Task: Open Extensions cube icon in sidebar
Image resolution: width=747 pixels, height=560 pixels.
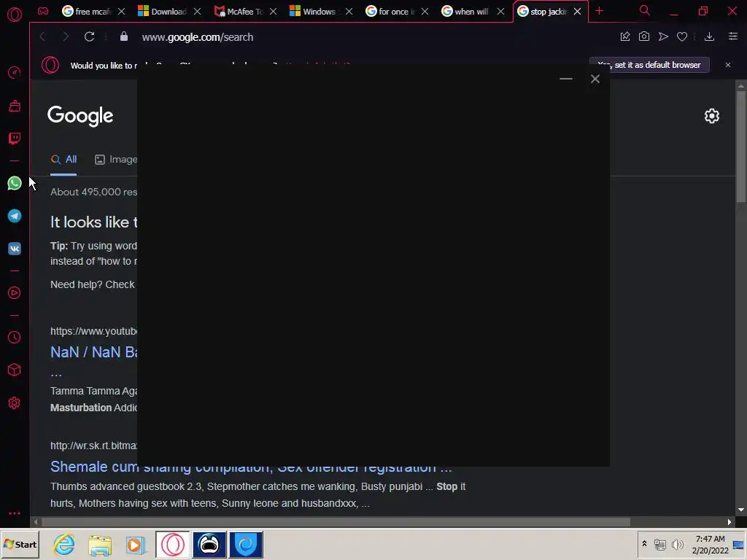Action: click(15, 370)
